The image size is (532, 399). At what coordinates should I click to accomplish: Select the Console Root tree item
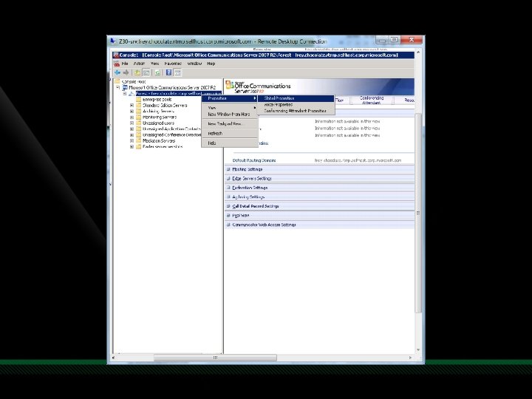[x=134, y=81]
